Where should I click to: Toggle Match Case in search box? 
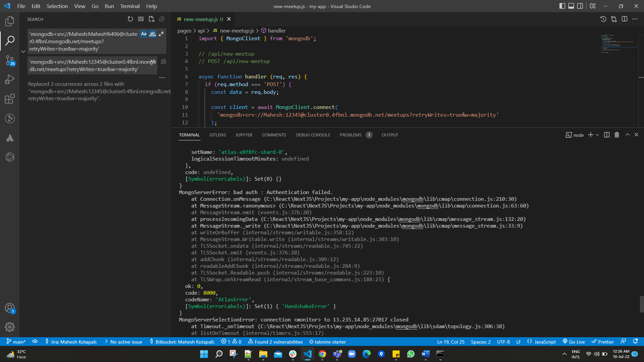coord(144,34)
